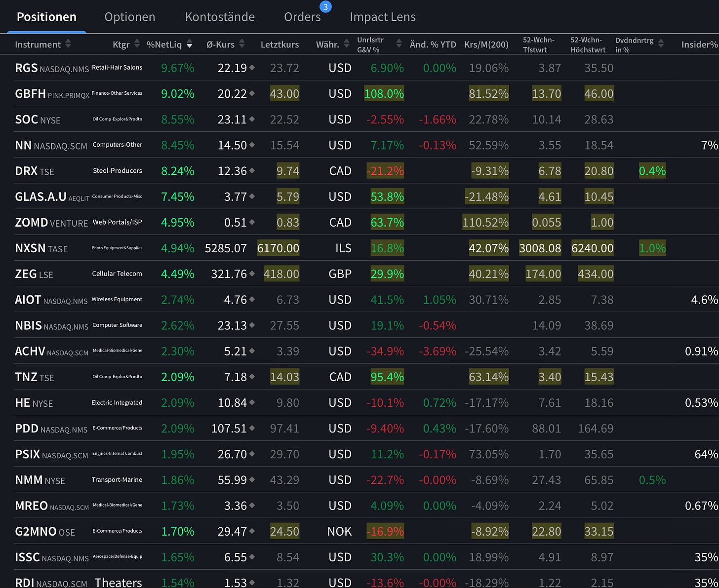
Task: Open the Positionen tab
Action: [x=46, y=17]
